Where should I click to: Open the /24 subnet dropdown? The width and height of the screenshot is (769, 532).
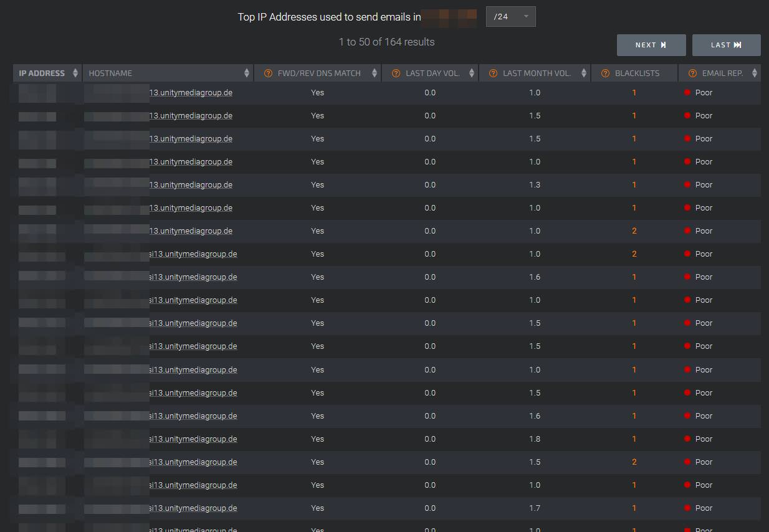[510, 17]
